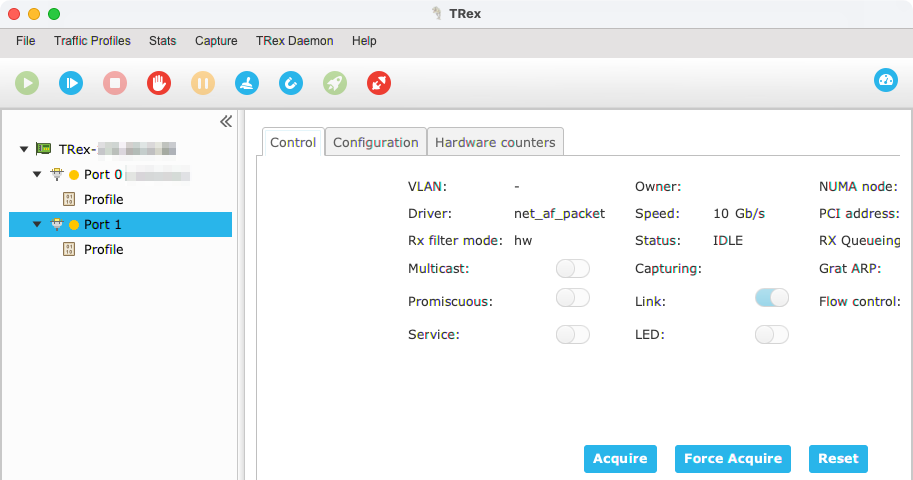Click the green Start play icon
Image resolution: width=913 pixels, height=480 pixels.
(x=27, y=83)
